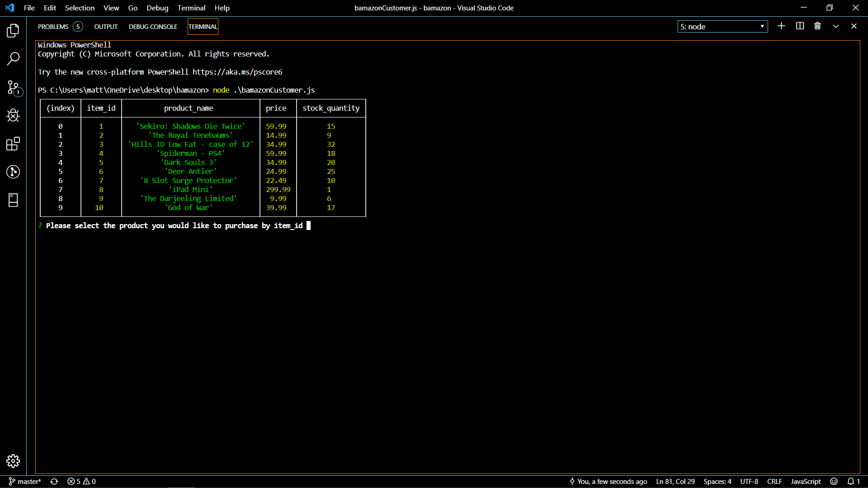
Task: Click the 'Hills ID Low Fat - case of 12' cell
Action: [x=190, y=144]
